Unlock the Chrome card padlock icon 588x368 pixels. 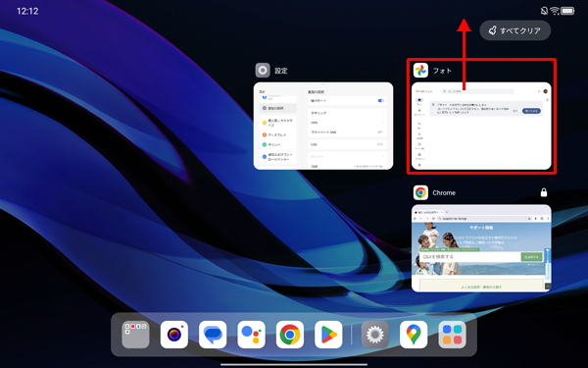[543, 192]
